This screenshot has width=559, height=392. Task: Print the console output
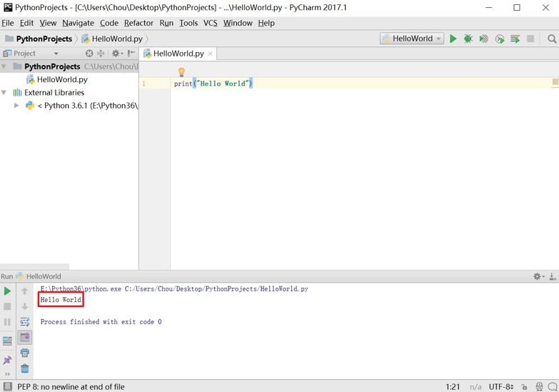pos(24,353)
